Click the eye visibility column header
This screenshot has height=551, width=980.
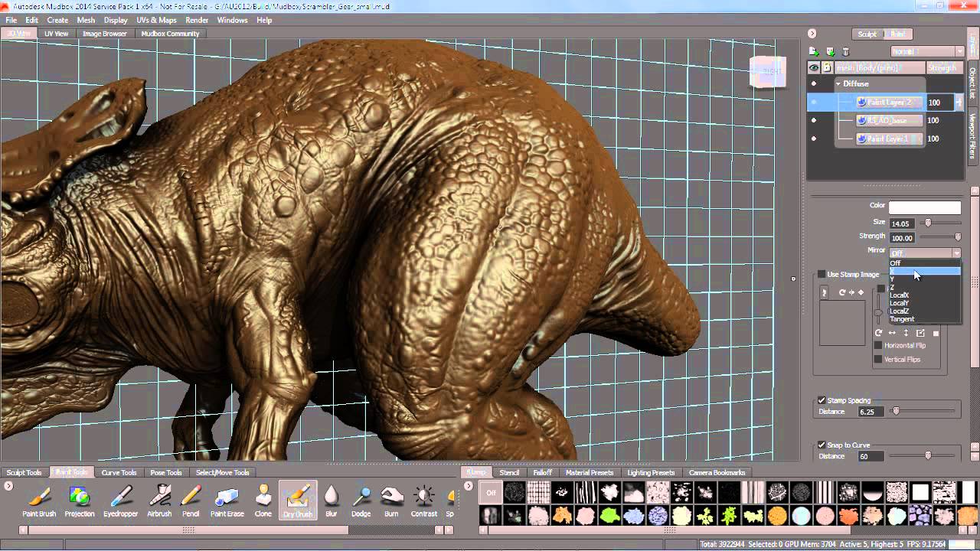tap(814, 68)
